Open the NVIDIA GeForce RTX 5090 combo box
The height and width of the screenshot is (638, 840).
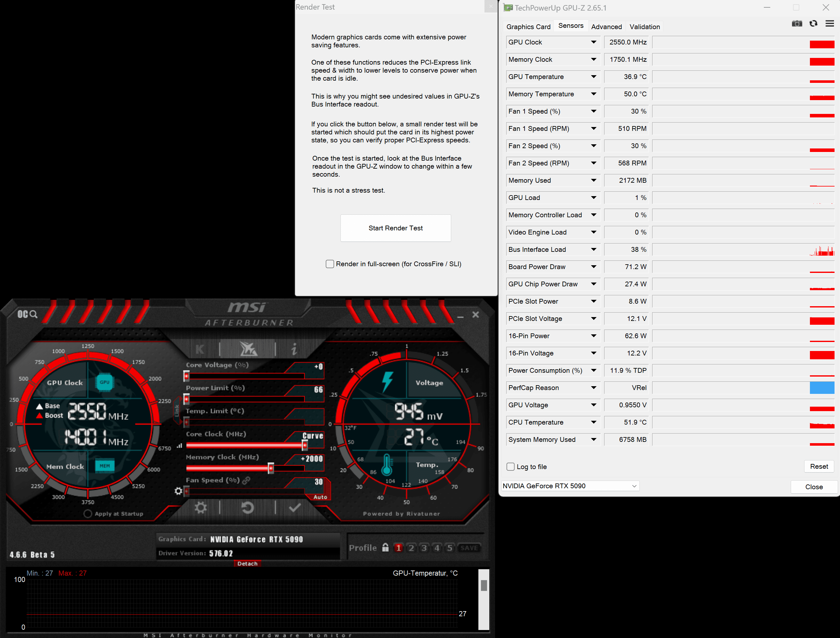pyautogui.click(x=570, y=486)
